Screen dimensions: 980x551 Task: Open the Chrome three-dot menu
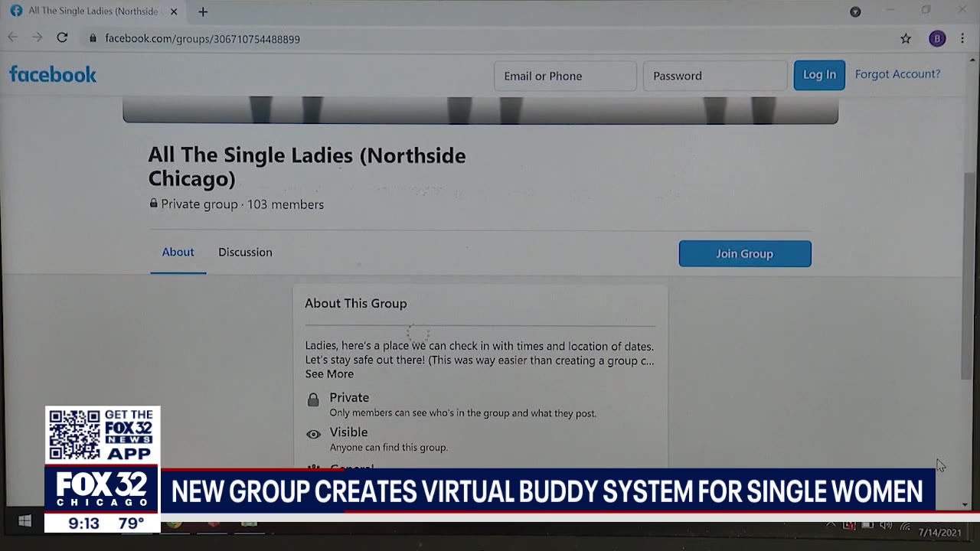tap(962, 38)
